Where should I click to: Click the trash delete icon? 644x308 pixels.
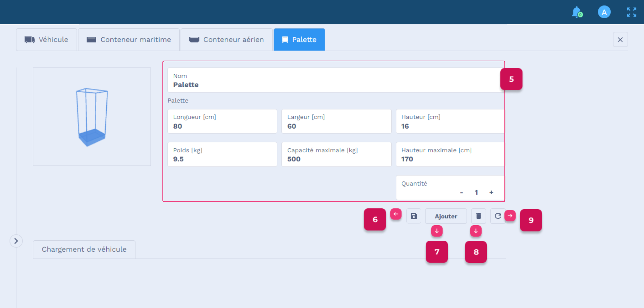tap(478, 216)
